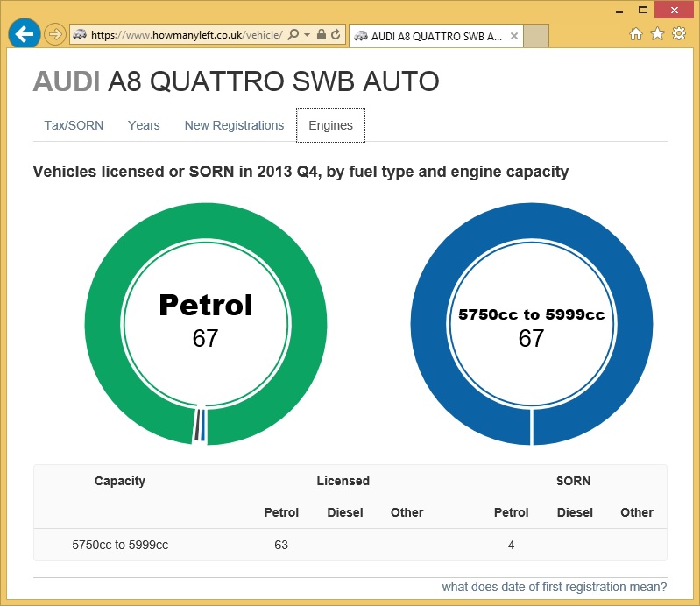Maximize the browser window
Viewport: 700px width, 606px height.
pos(643,10)
